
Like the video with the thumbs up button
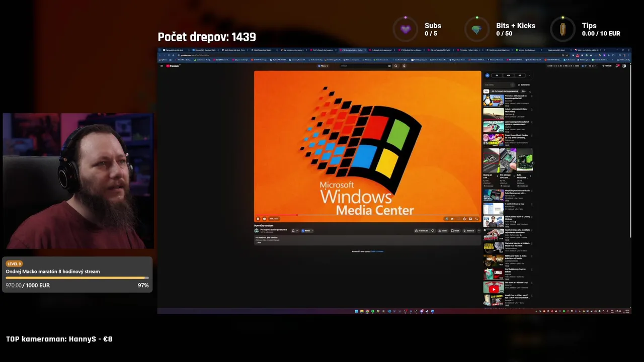pos(421,231)
